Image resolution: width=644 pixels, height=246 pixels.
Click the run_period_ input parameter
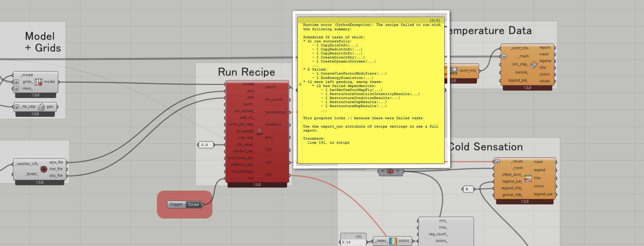(x=244, y=111)
